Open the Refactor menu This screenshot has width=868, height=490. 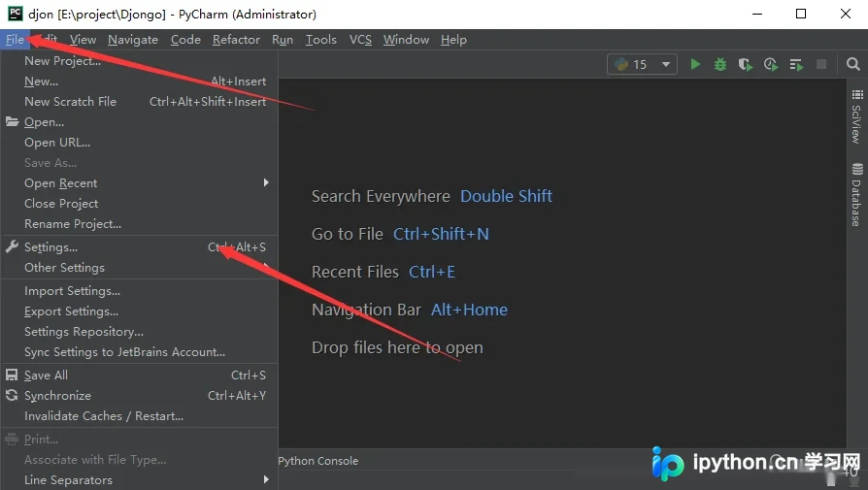click(x=236, y=39)
